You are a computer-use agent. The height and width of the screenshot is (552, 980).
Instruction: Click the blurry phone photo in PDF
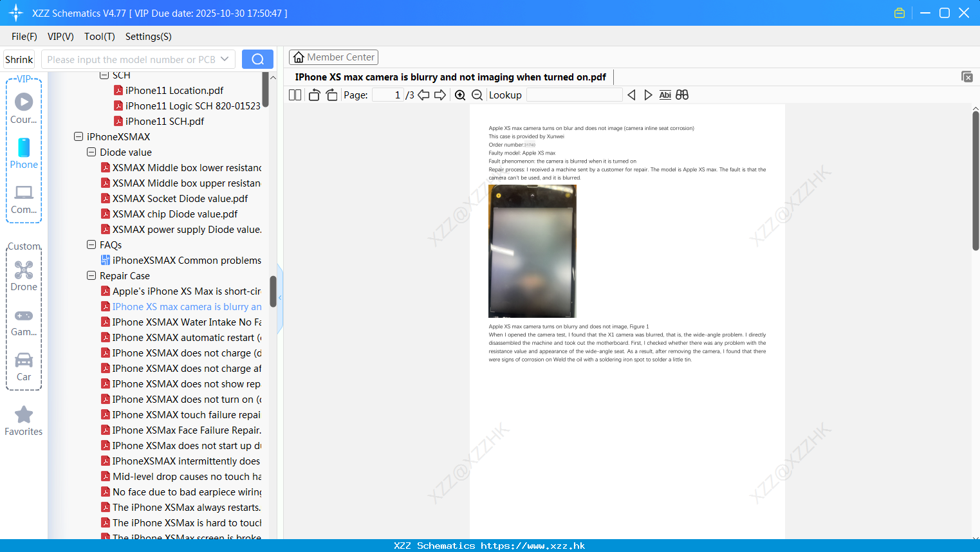(533, 251)
